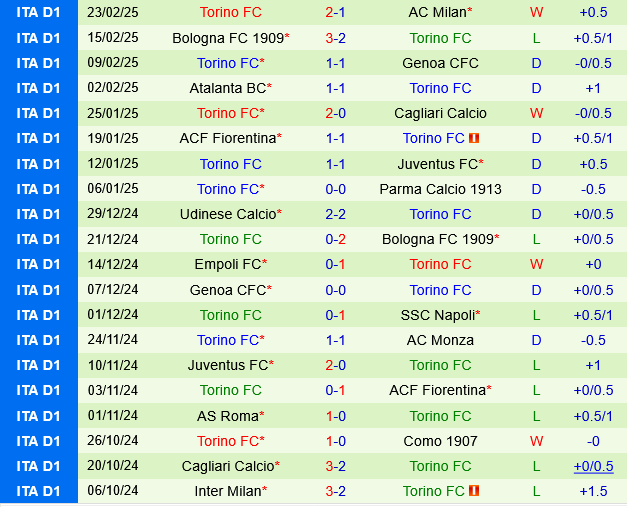The image size is (627, 507).
Task: Click underlined +0/0.5 handicap in 20/10/24 row
Action: [x=593, y=466]
